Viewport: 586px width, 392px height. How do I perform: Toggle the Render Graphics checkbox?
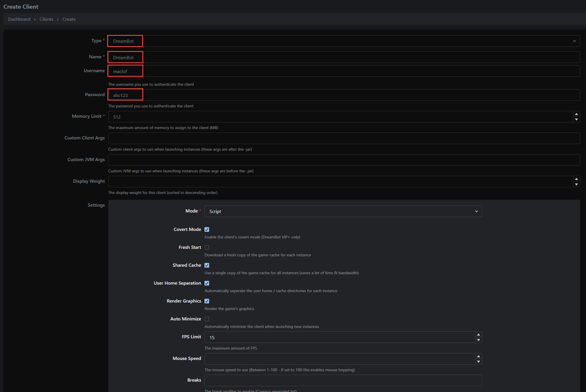point(207,301)
